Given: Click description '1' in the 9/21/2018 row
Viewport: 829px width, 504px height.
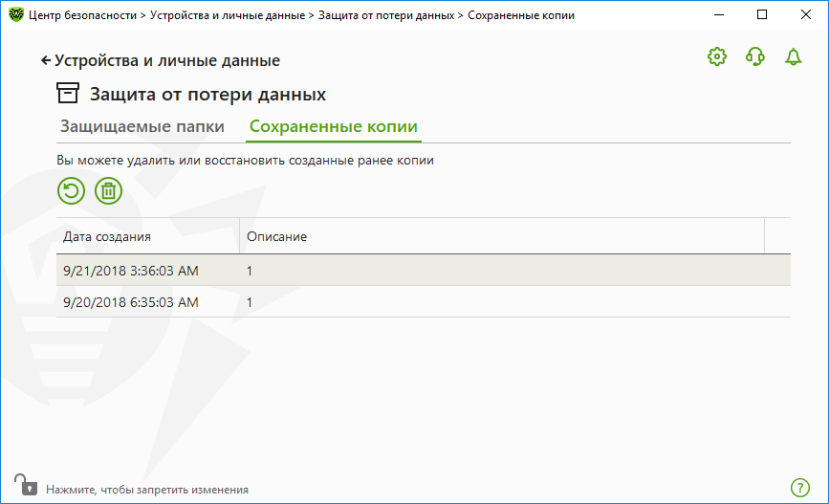Looking at the screenshot, I should click(250, 271).
